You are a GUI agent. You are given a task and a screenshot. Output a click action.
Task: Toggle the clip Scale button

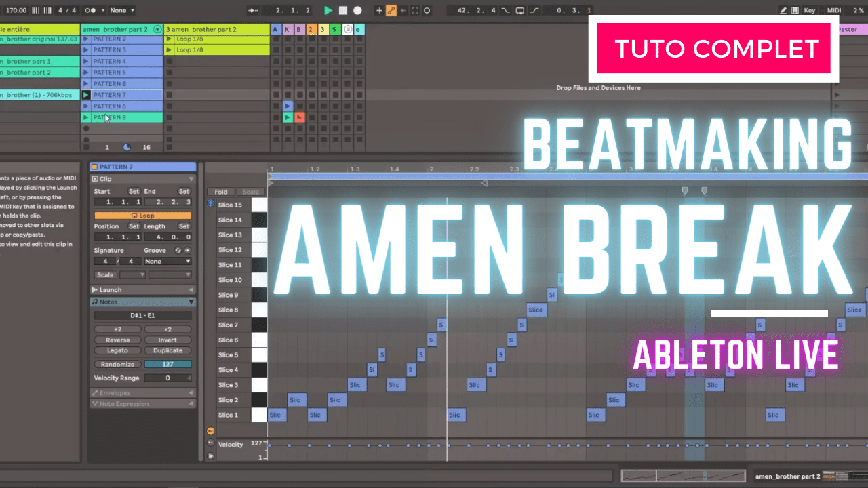105,275
